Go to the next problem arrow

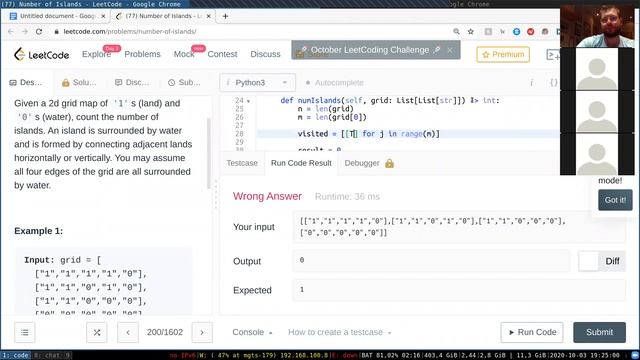(x=202, y=332)
